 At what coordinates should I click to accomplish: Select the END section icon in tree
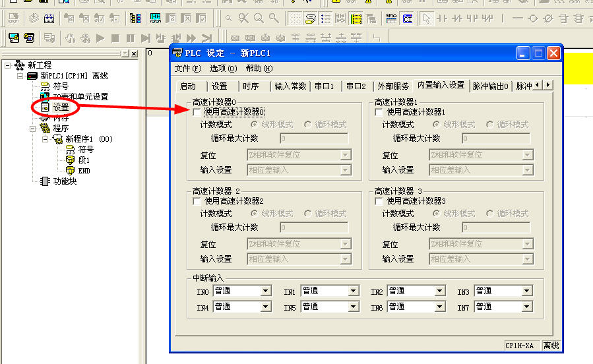click(x=70, y=171)
